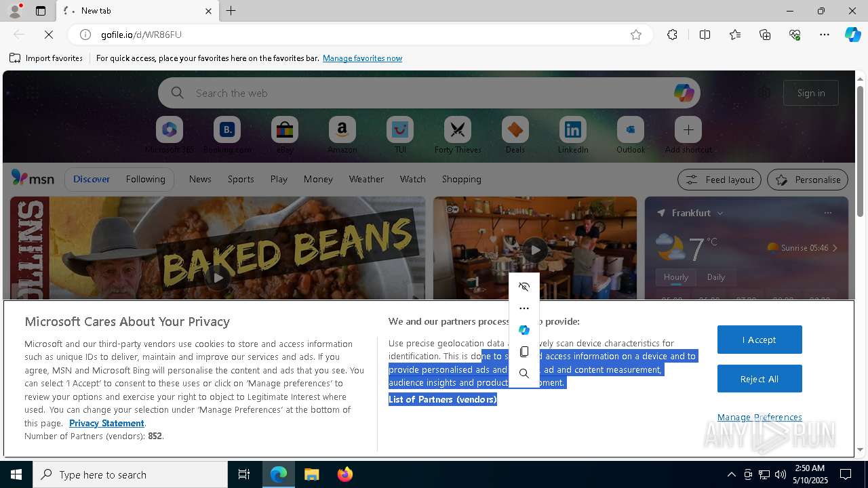Hide the selection mini menu
Screen dimensions: 868x488
524,287
